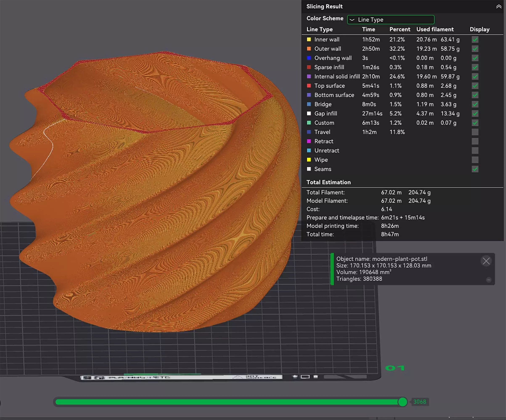Click the purple Internal solid infill swatch

(309, 76)
